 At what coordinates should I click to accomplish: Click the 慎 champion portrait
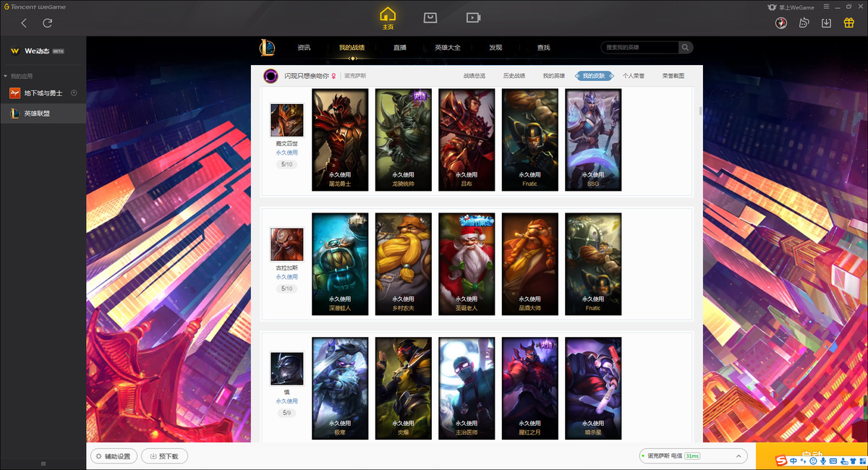click(x=286, y=369)
